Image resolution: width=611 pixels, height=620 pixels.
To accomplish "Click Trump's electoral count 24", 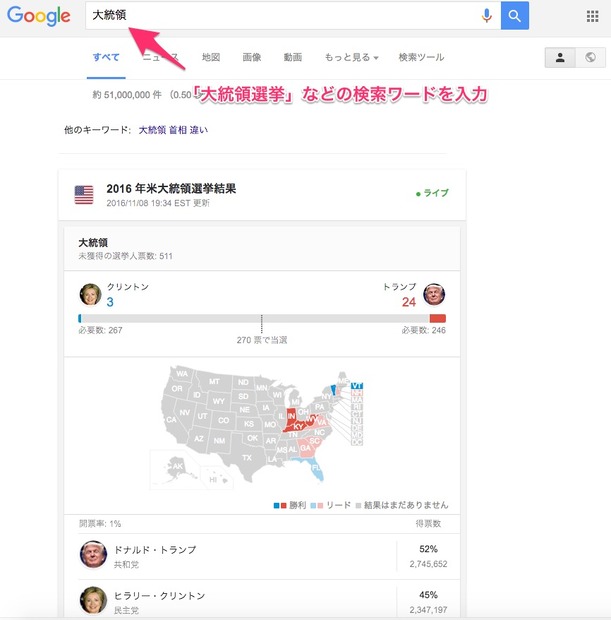I will [409, 302].
